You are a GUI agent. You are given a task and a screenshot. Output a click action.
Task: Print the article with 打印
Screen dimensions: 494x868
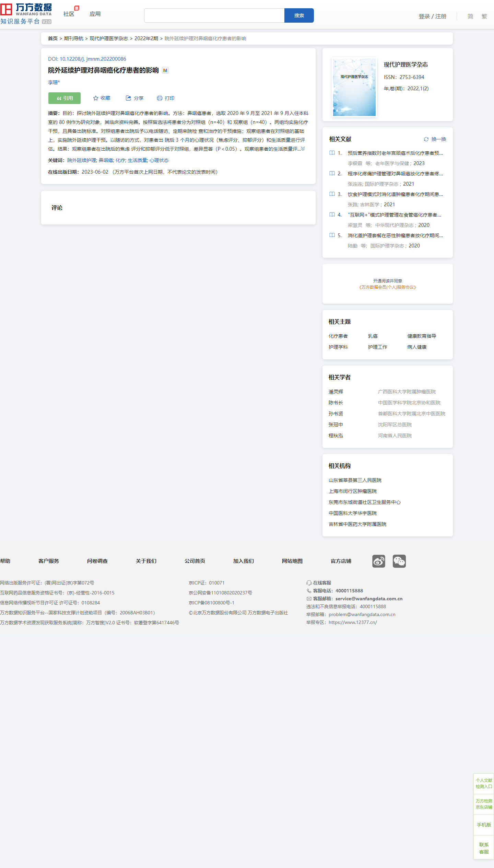point(166,98)
